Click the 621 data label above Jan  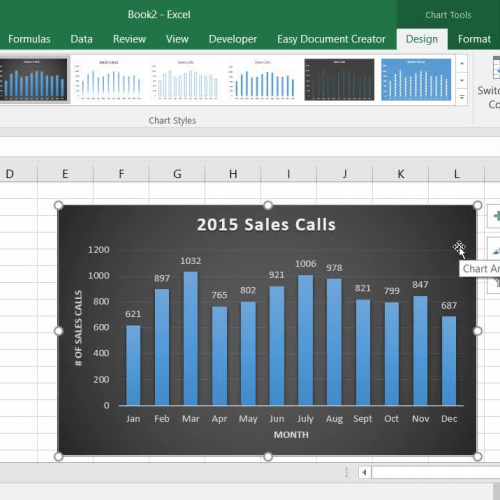tap(133, 314)
